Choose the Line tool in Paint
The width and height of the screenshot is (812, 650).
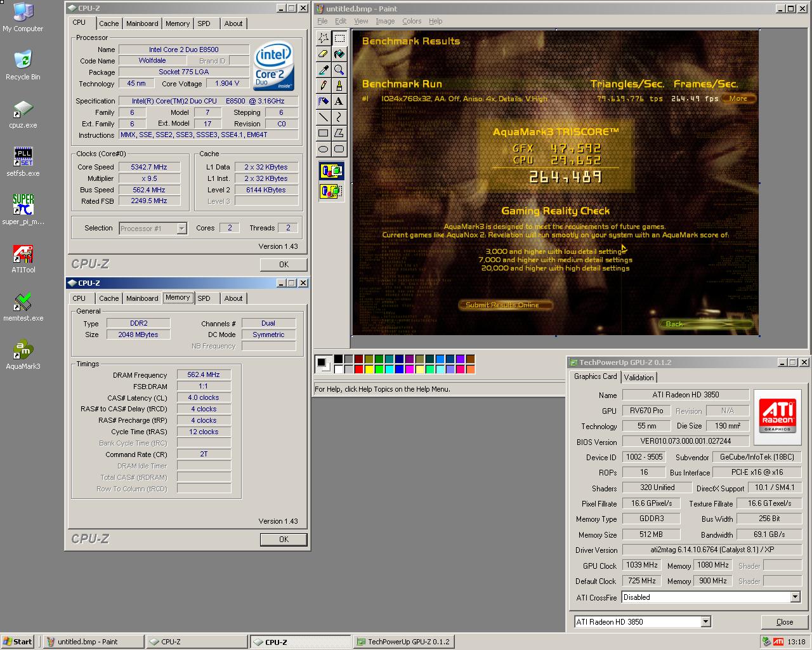(324, 117)
